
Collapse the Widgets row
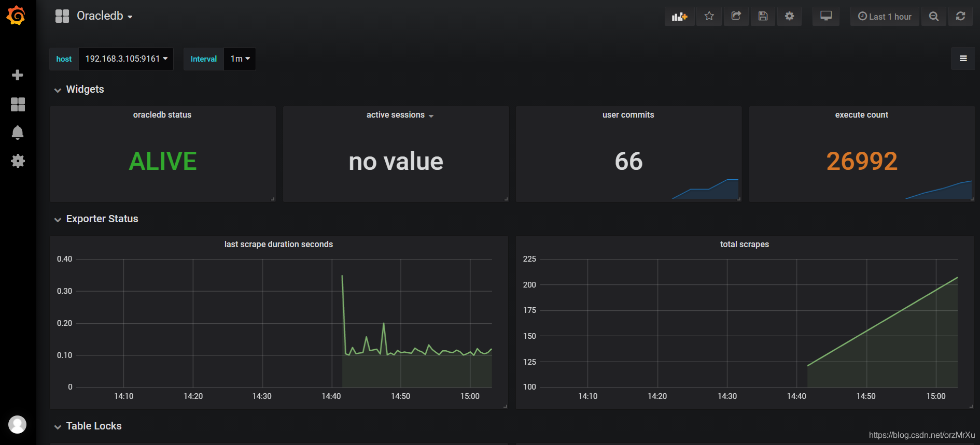coord(58,90)
